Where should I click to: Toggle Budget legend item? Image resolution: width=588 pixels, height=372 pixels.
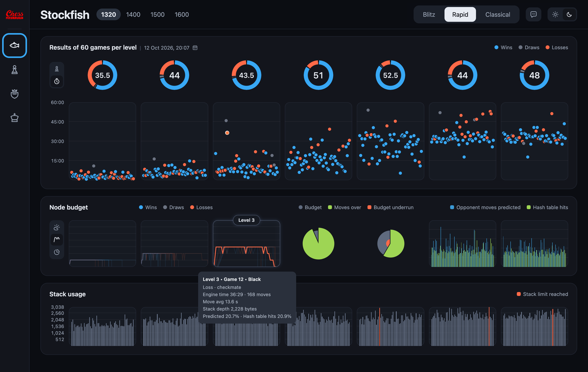310,207
